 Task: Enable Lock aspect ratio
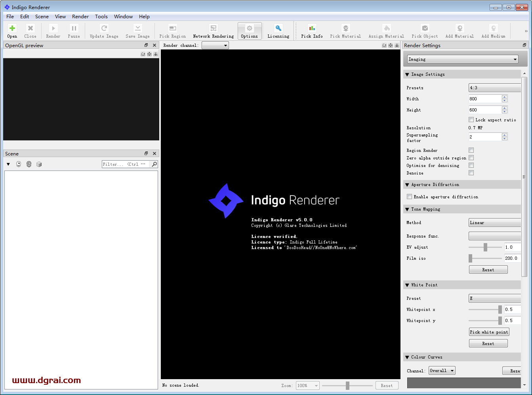pos(471,119)
